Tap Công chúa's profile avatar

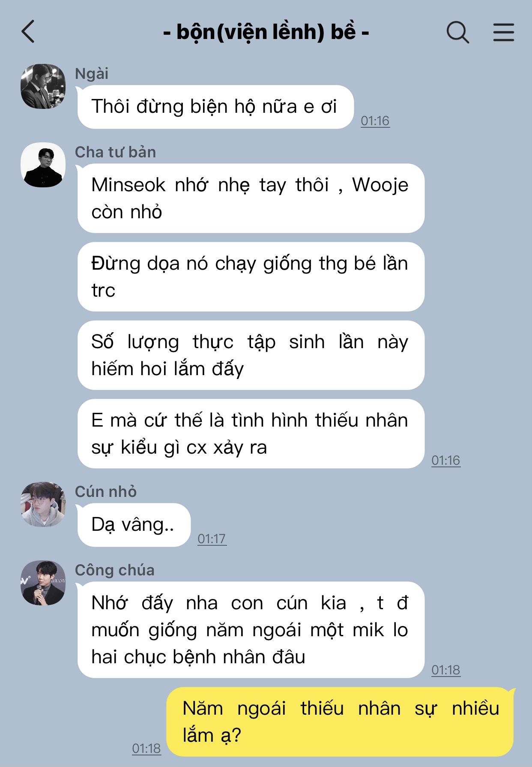[43, 583]
